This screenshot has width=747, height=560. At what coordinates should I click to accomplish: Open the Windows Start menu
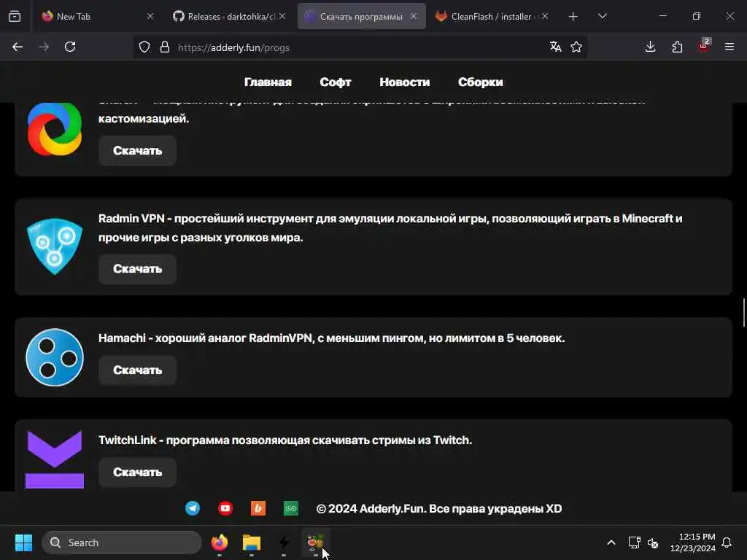coord(23,542)
